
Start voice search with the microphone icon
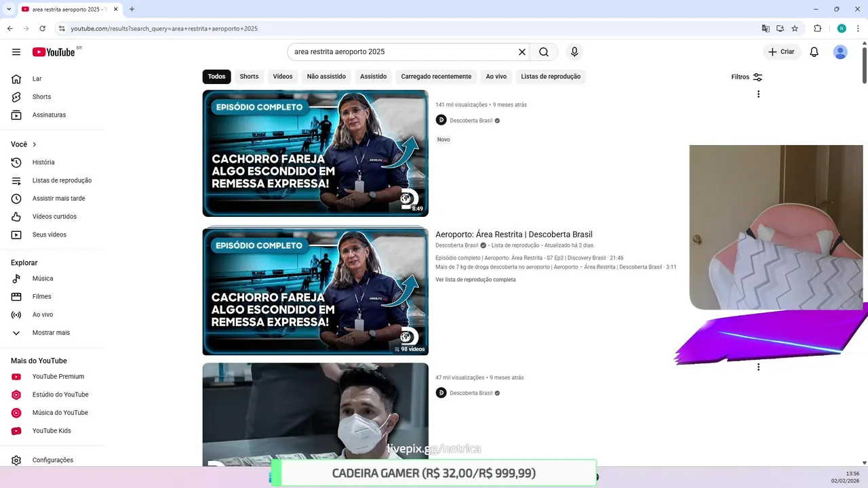[574, 52]
